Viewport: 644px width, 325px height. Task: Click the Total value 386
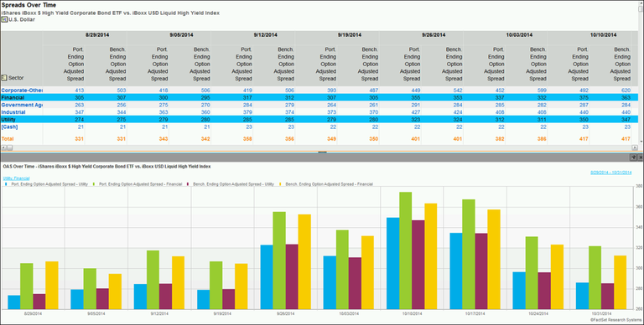(x=542, y=139)
